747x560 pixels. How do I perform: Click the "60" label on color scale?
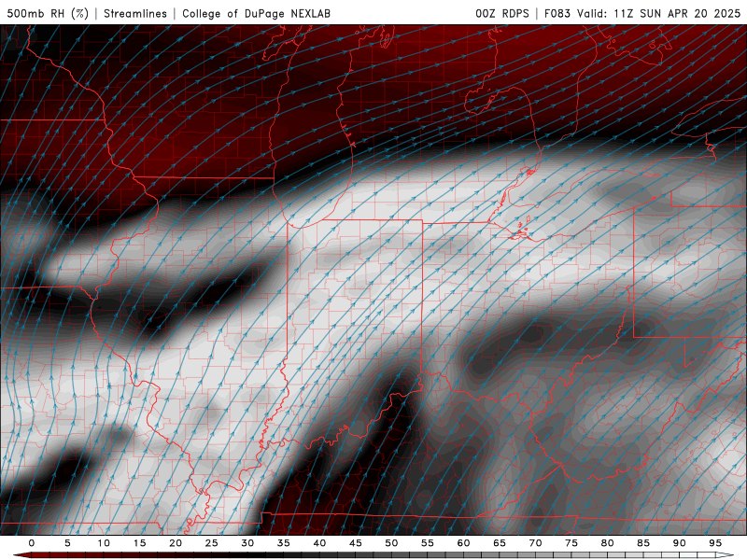(x=463, y=543)
